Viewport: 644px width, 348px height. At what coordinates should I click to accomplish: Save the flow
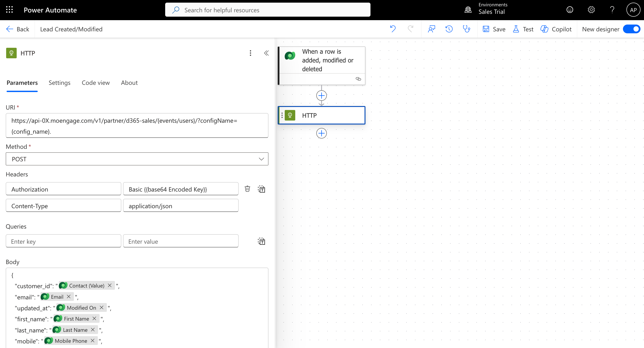click(494, 29)
